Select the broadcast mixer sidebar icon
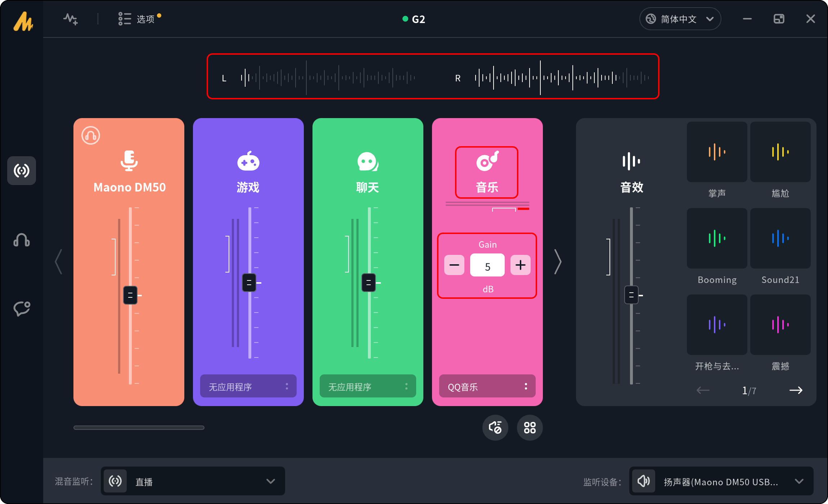The height and width of the screenshot is (504, 828). 22,170
